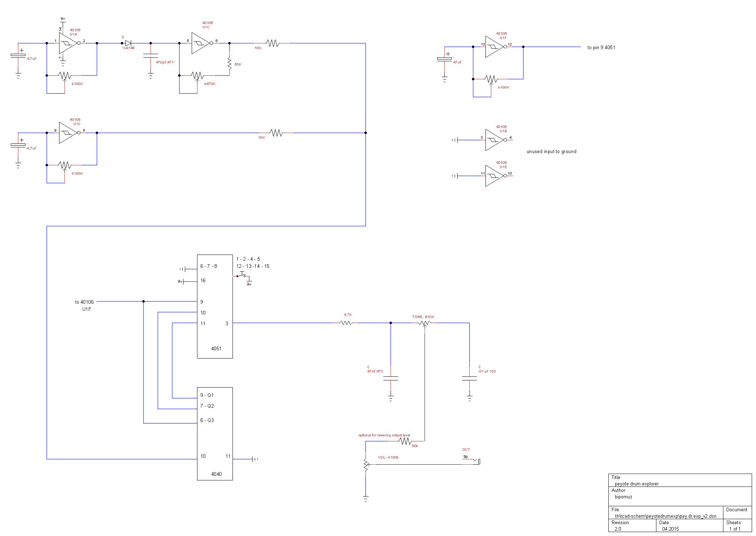Click the 4040 counter block
This screenshot has height=536, width=756.
pyautogui.click(x=215, y=434)
